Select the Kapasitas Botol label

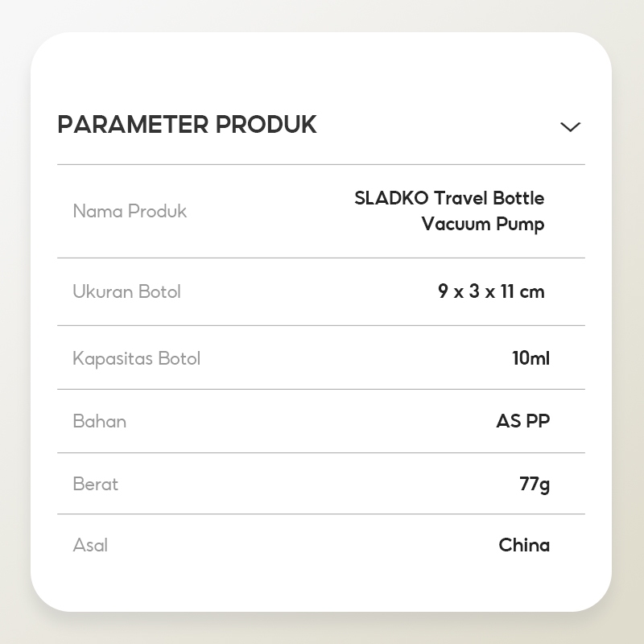tap(136, 358)
